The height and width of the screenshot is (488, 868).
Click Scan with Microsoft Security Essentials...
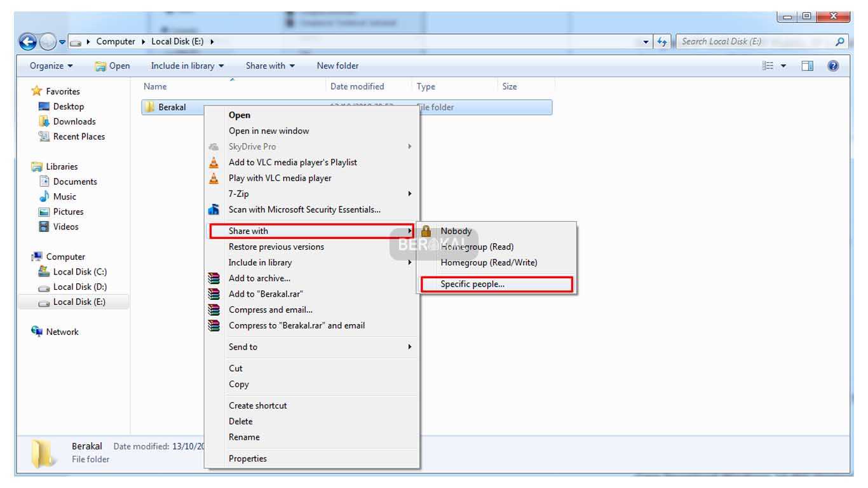tap(312, 209)
